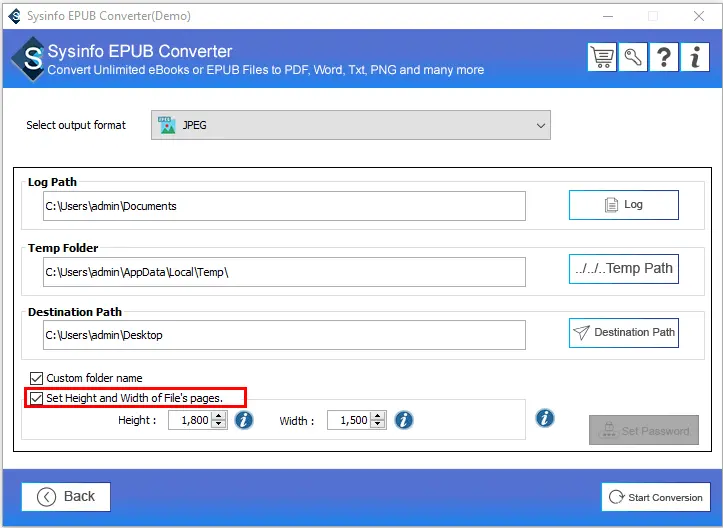The height and width of the screenshot is (528, 723).
Task: Open the key activation icon
Action: point(633,57)
